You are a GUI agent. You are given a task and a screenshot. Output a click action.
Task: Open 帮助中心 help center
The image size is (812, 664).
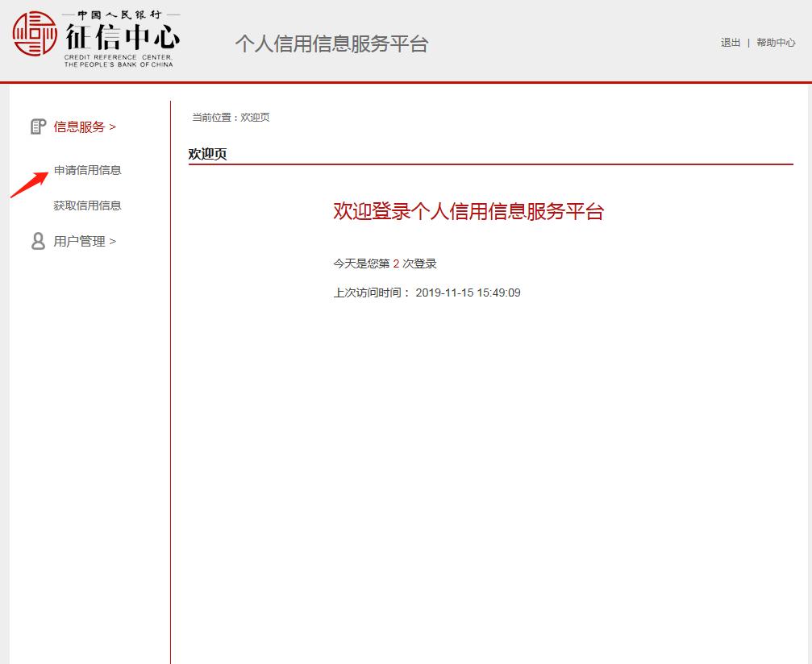tap(775, 42)
